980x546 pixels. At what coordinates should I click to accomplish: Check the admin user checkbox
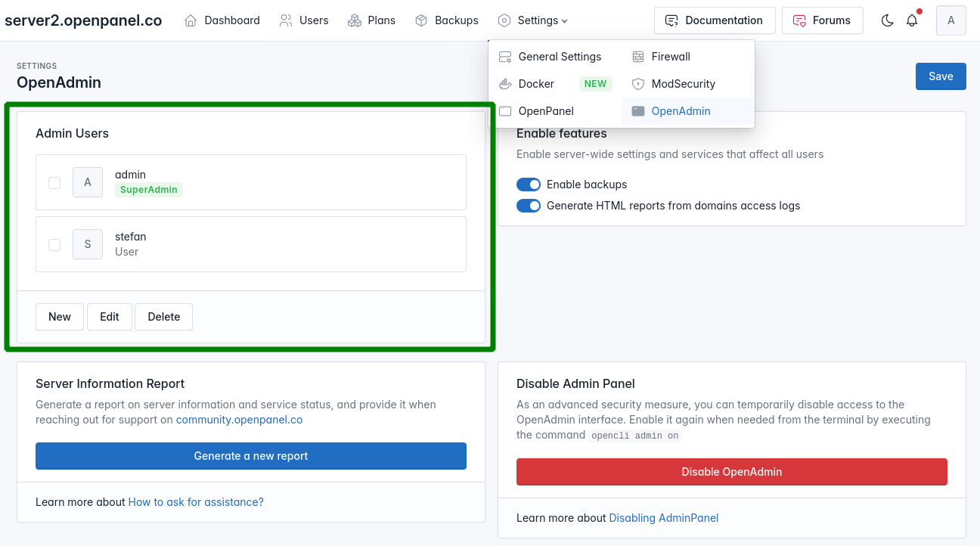(x=54, y=182)
